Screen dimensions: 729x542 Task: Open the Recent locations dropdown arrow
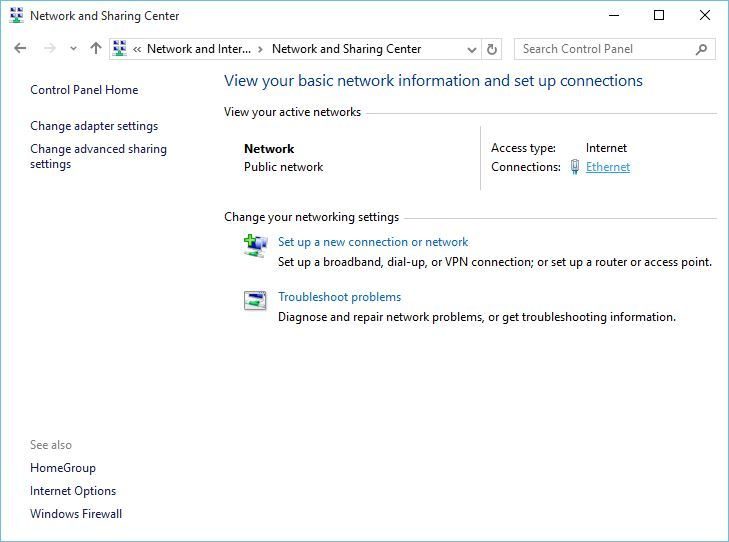pyautogui.click(x=73, y=48)
